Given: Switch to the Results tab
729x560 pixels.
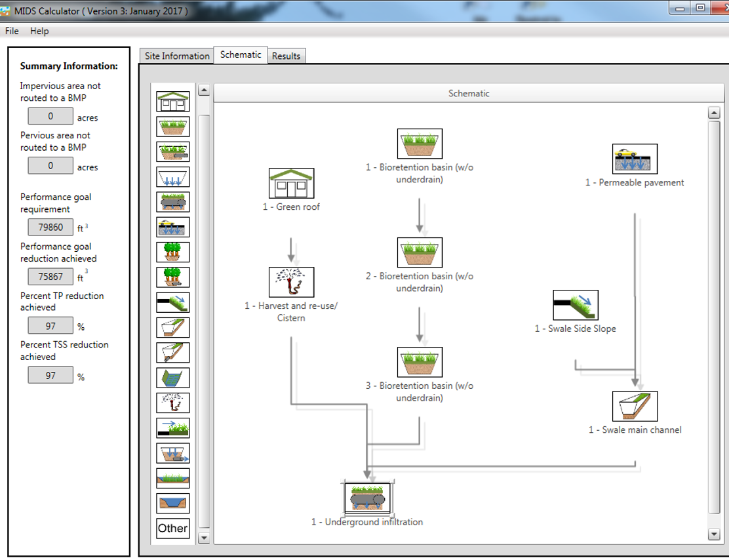Looking at the screenshot, I should click(x=286, y=56).
